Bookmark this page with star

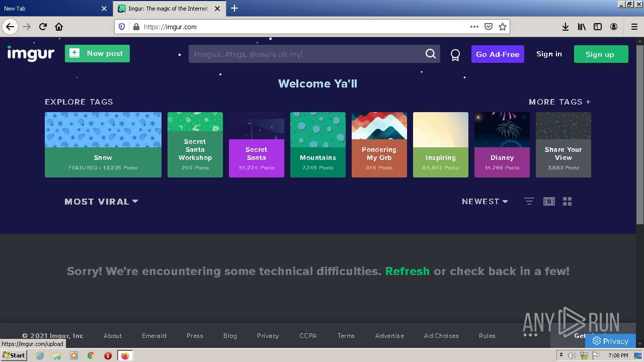click(x=502, y=27)
